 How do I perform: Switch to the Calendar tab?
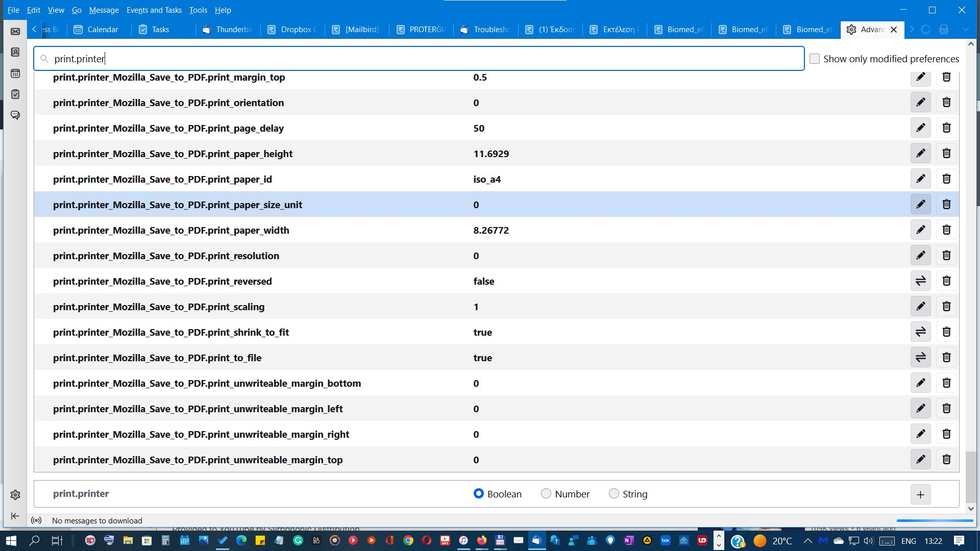pos(97,30)
